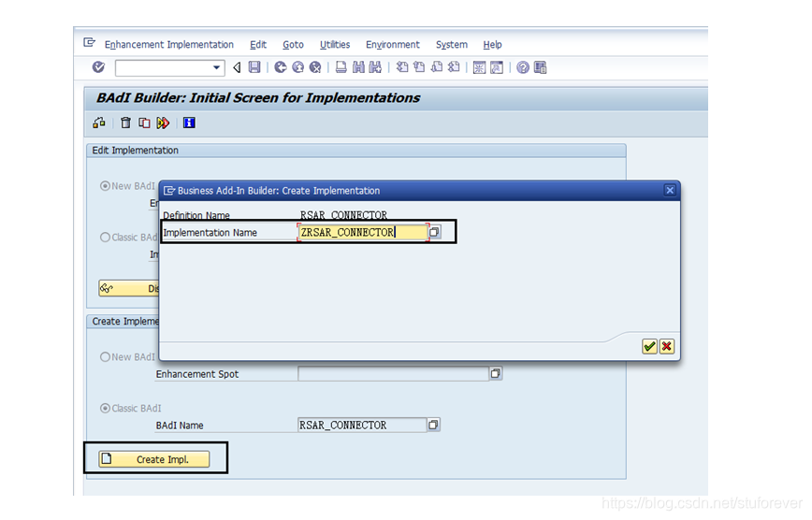Select Classic BAdI radio under Edit Implementation

pyautogui.click(x=105, y=238)
